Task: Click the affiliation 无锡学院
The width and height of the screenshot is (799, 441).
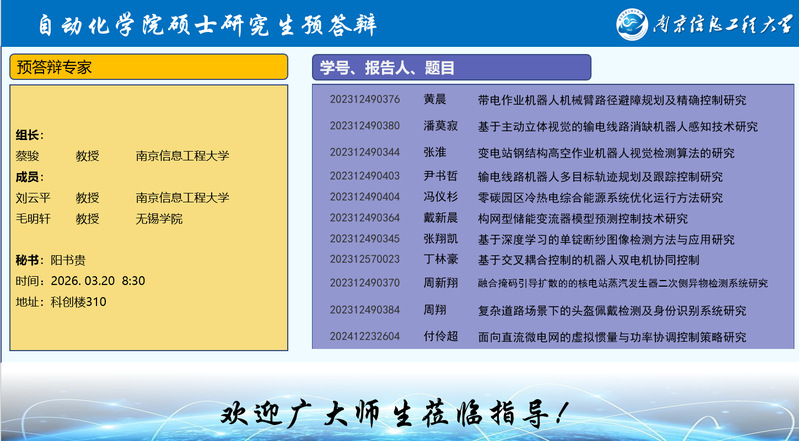Action: [159, 219]
